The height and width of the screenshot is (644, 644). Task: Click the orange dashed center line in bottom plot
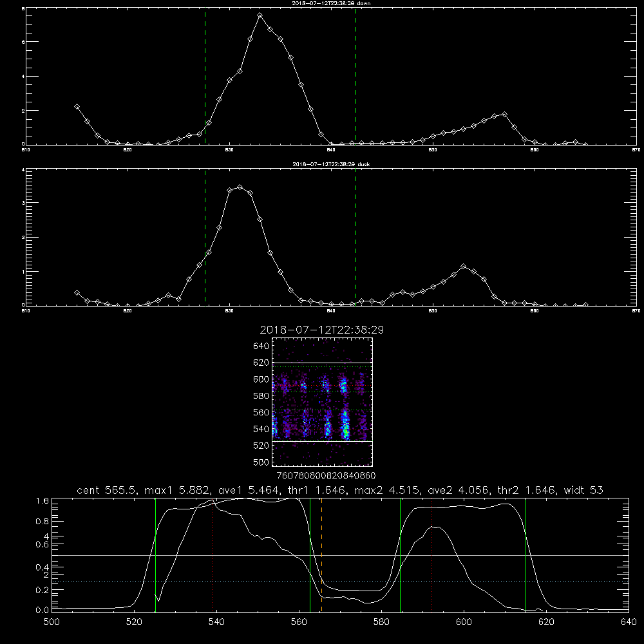[x=321, y=555]
